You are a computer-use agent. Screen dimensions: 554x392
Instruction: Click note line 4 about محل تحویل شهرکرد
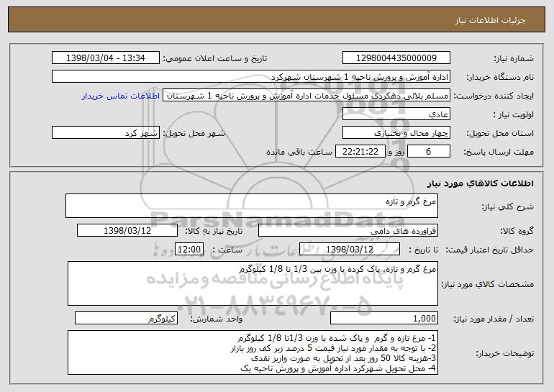point(338,368)
